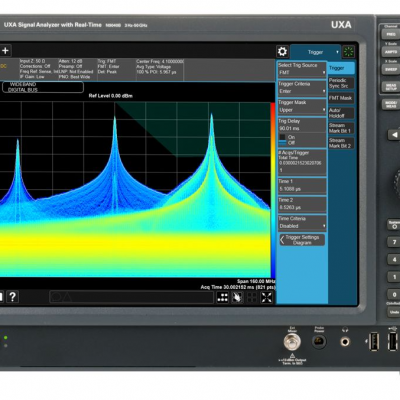Screen dimensions: 400x400
Task: Edit the Trig Delay 90.01 ms value
Action: (x=302, y=128)
